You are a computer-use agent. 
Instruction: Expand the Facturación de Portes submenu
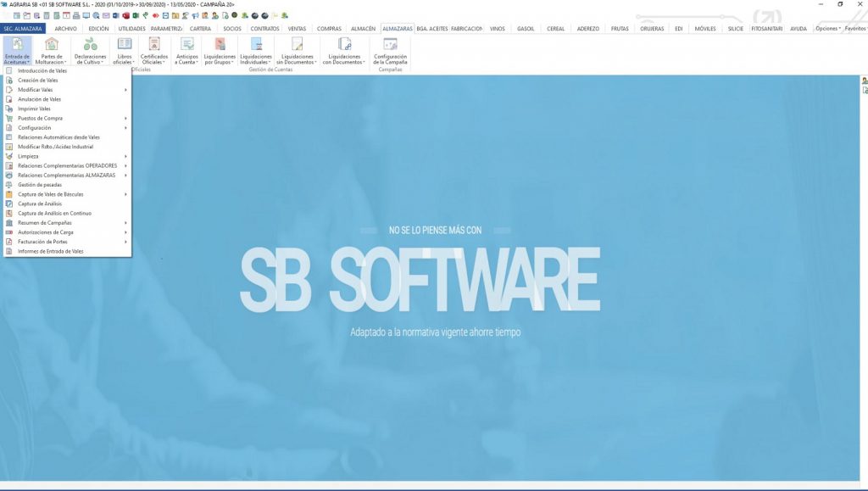[x=68, y=242]
